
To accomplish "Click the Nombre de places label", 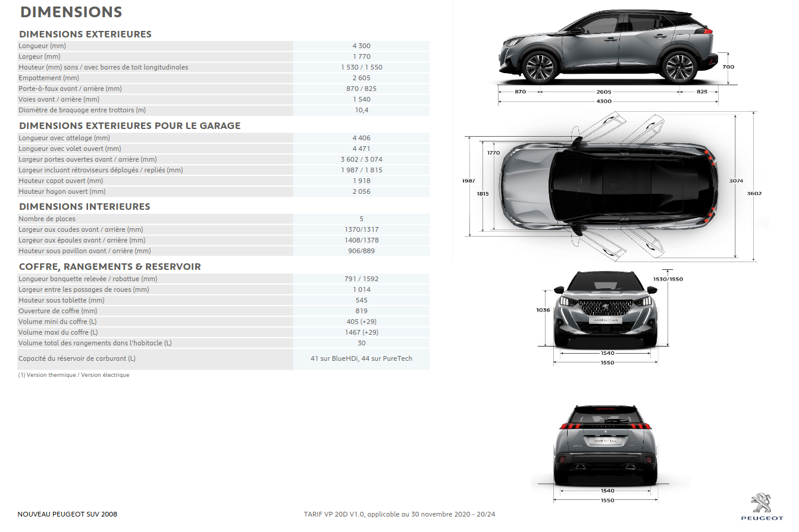I will click(47, 219).
